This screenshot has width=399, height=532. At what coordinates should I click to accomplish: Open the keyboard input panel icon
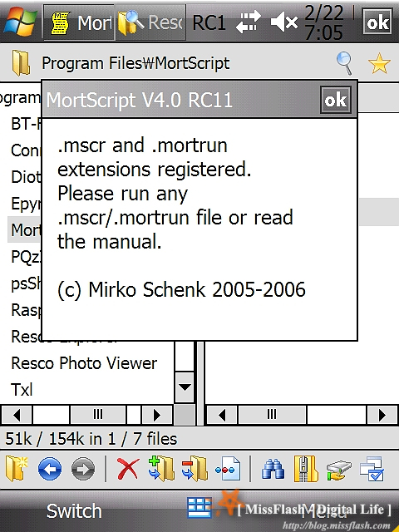click(x=199, y=509)
